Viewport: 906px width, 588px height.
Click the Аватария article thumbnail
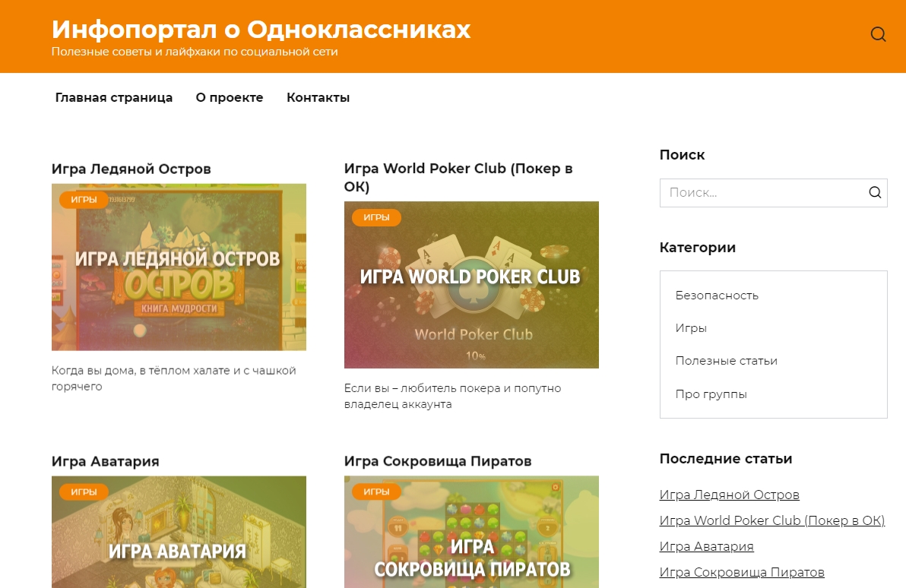click(x=179, y=532)
